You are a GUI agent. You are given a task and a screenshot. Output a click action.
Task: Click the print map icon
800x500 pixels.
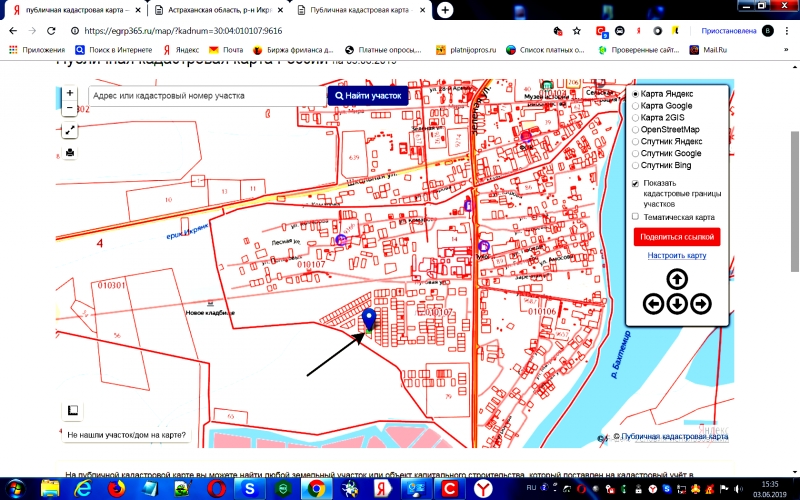pyautogui.click(x=70, y=153)
